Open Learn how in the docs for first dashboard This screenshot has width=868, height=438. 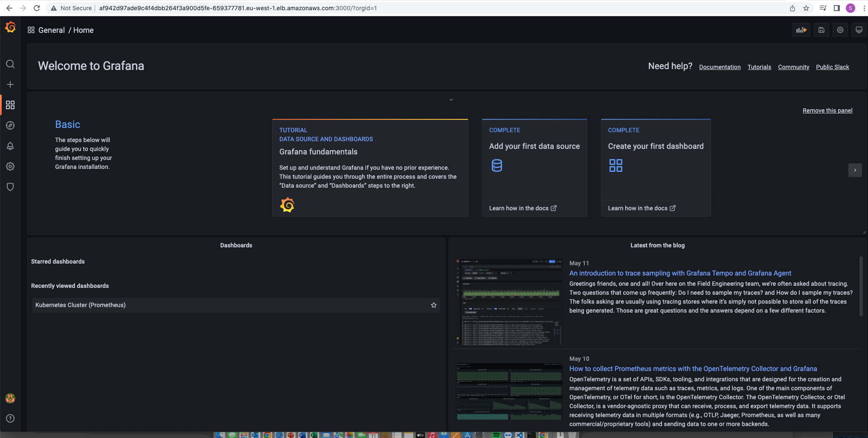642,208
